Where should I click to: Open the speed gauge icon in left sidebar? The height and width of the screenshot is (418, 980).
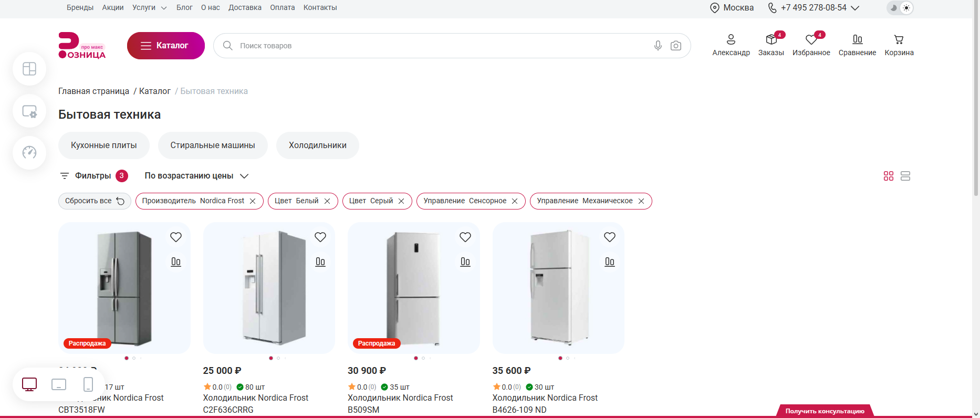29,153
